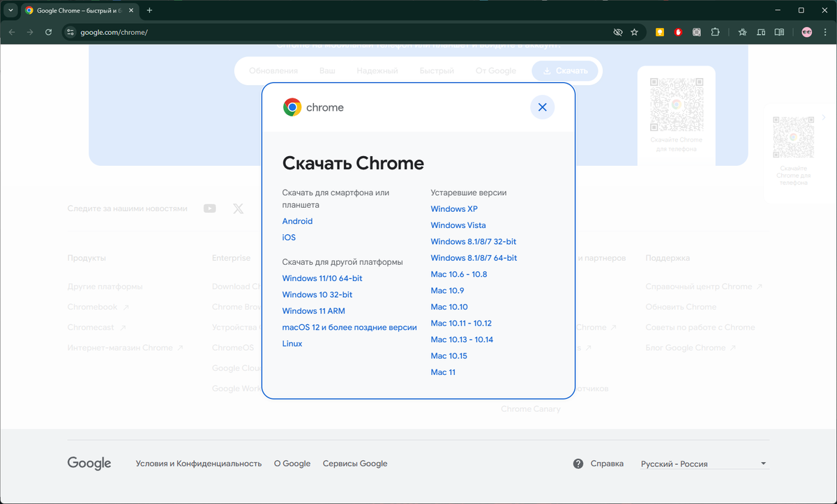The image size is (837, 504).
Task: Open Mac 10.13 - 10.14 link
Action: click(x=462, y=339)
